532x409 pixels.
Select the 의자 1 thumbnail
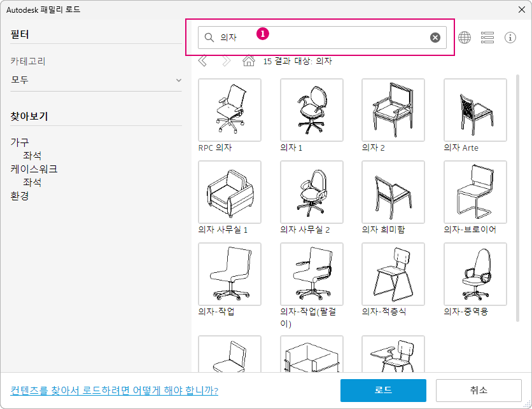[311, 110]
